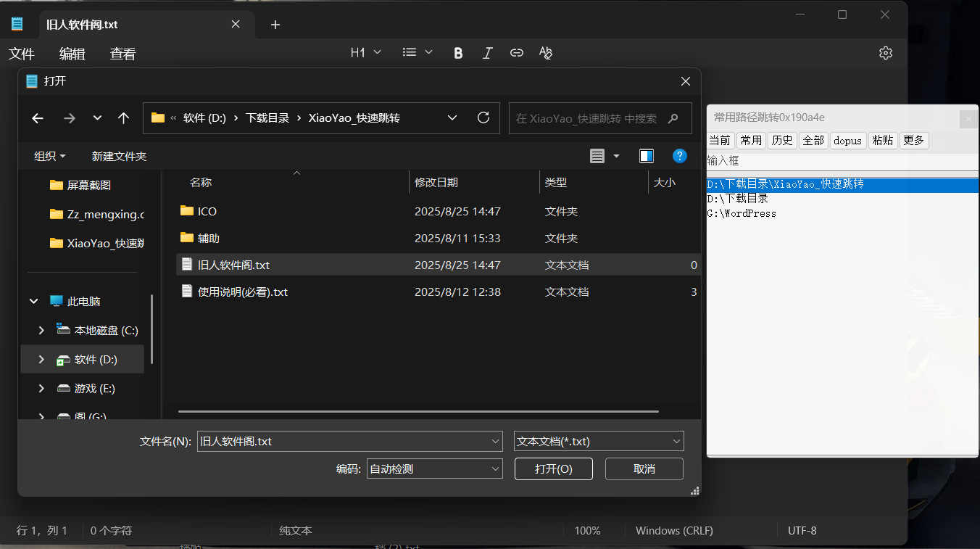This screenshot has width=980, height=549.
Task: Collapse the 此电脑 tree node
Action: pyautogui.click(x=33, y=301)
